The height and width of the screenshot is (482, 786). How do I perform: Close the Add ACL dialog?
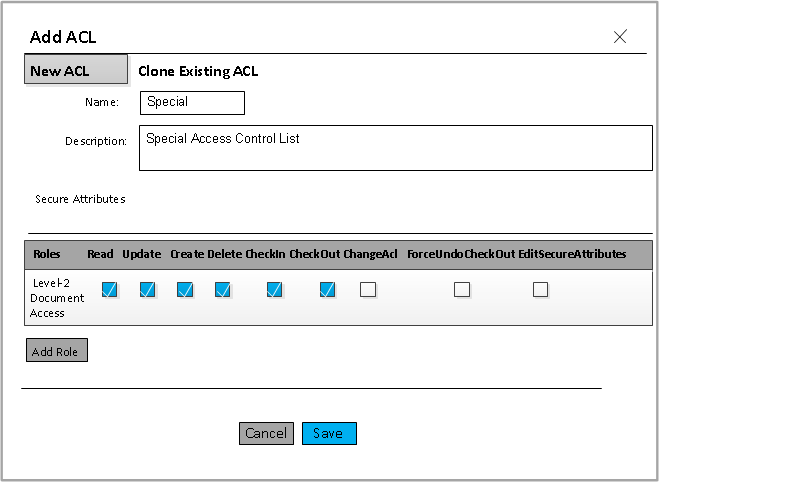click(620, 37)
